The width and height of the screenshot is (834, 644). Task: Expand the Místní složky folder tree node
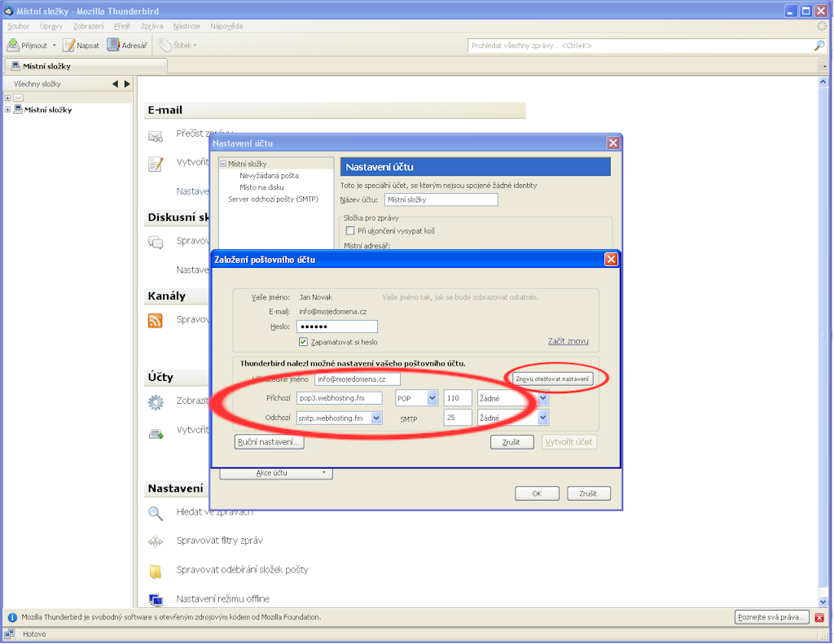click(x=7, y=110)
